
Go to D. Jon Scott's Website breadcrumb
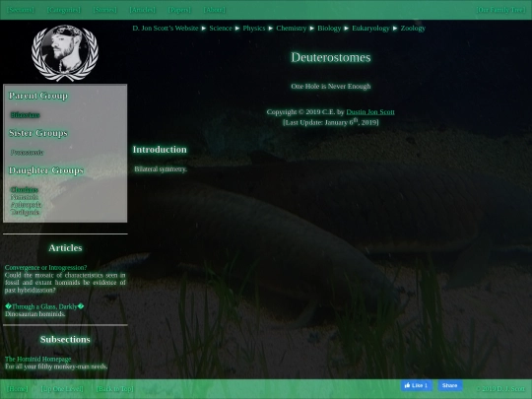pyautogui.click(x=166, y=29)
